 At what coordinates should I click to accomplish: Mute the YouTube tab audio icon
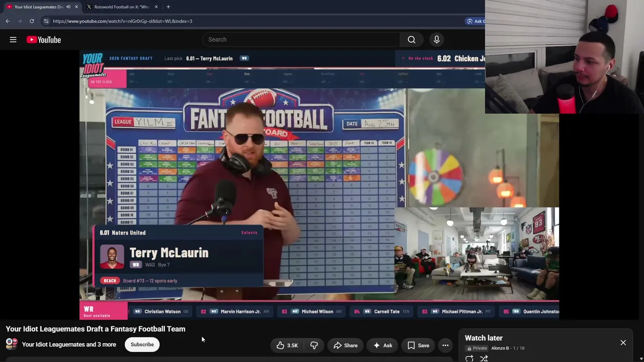click(x=68, y=7)
